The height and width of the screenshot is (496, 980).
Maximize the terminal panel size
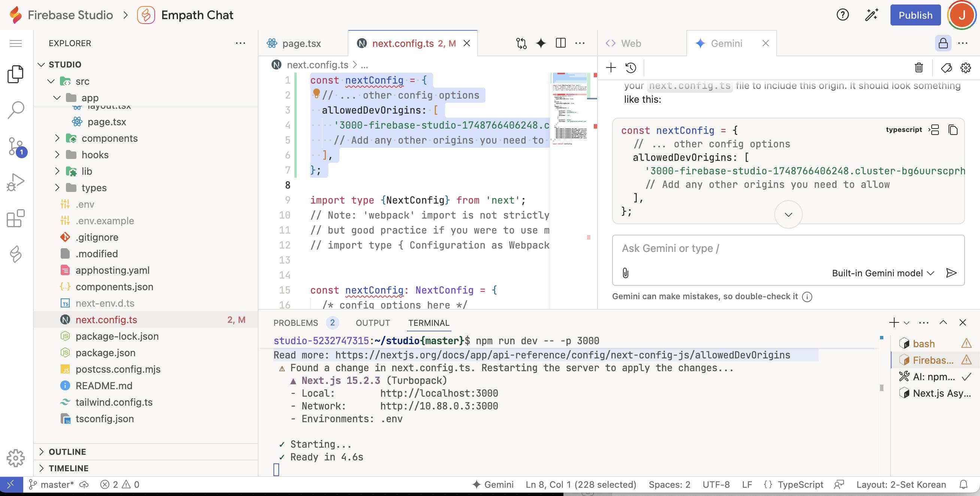point(943,322)
